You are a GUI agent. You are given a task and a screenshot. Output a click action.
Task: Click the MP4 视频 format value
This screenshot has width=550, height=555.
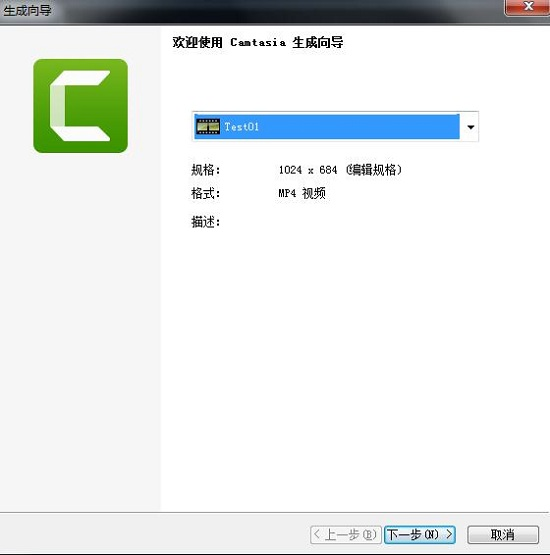pyautogui.click(x=302, y=193)
